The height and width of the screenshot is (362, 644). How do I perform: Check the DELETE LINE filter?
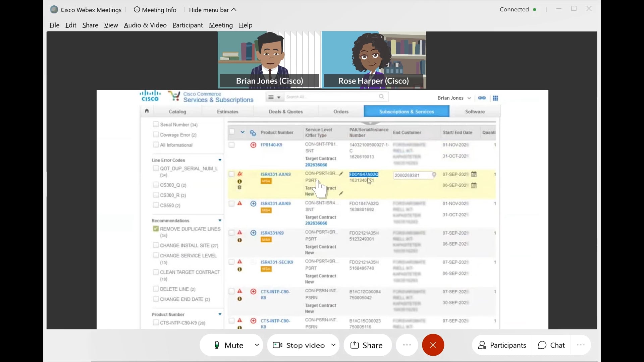(156, 289)
